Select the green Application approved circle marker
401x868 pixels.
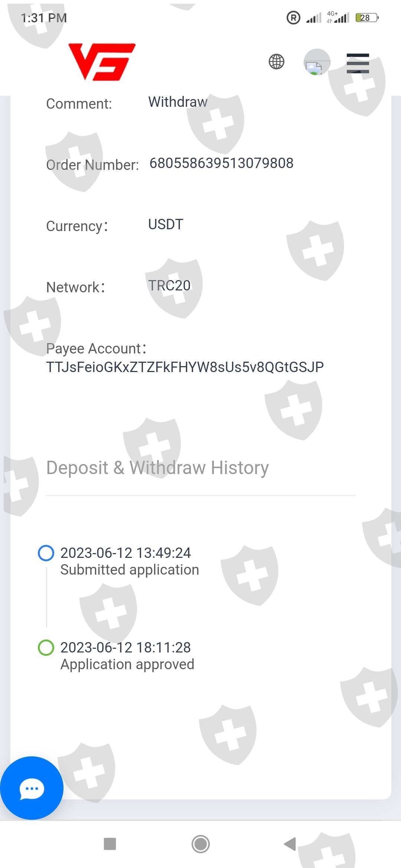[x=46, y=648]
